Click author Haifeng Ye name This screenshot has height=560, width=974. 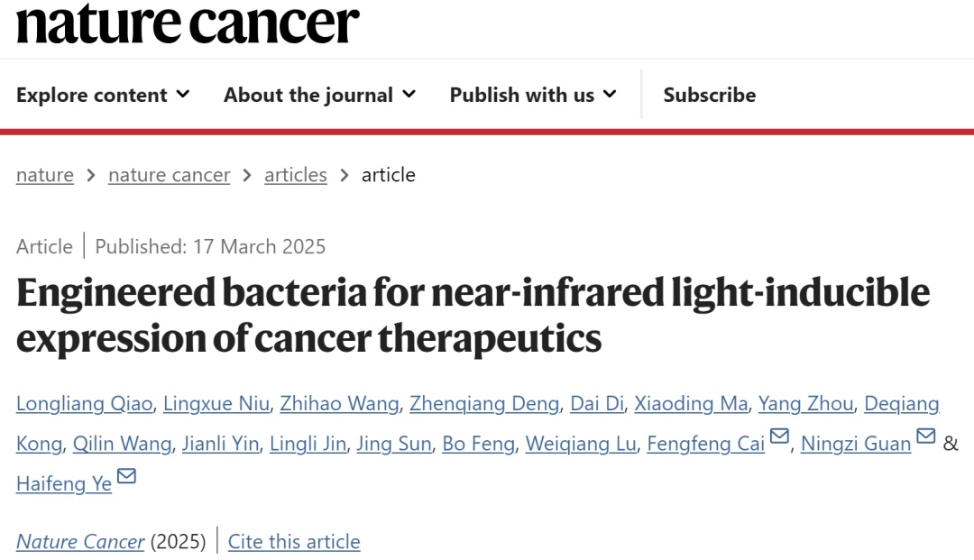64,483
